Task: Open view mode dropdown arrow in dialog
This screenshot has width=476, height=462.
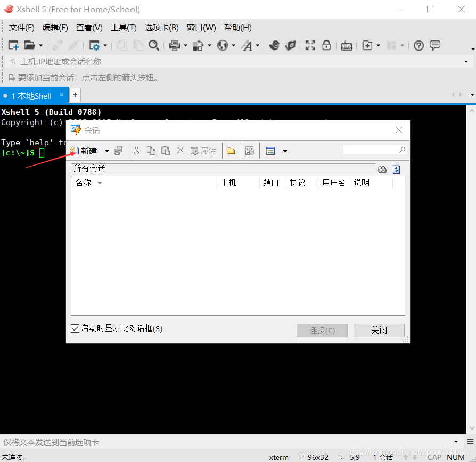Action: tap(285, 151)
